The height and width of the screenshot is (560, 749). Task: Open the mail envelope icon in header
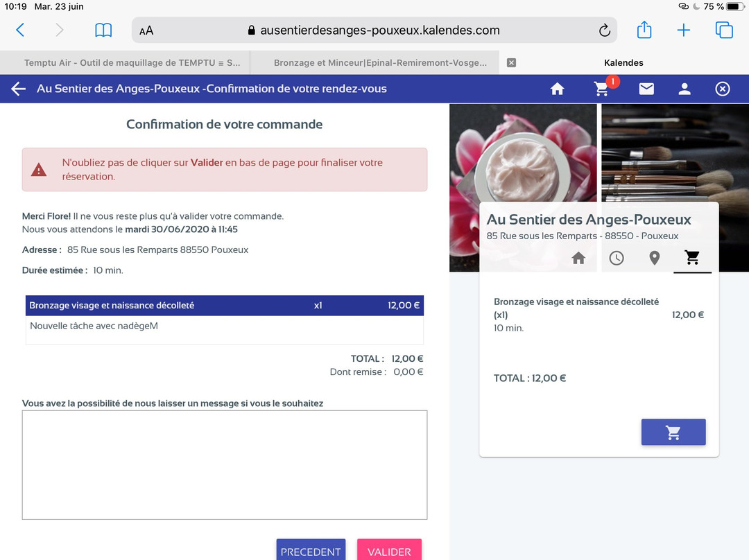pos(646,89)
